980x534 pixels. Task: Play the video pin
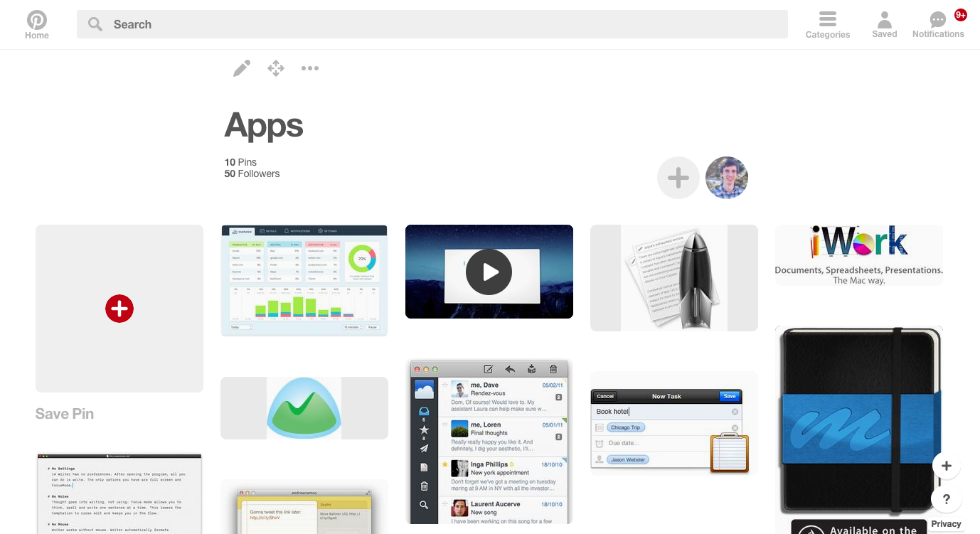(x=489, y=272)
